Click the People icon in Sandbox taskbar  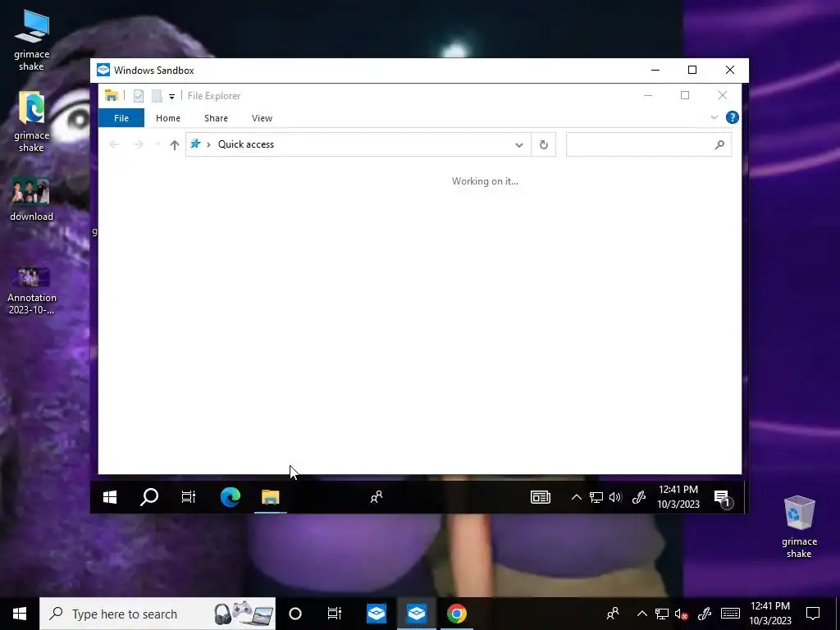[377, 497]
